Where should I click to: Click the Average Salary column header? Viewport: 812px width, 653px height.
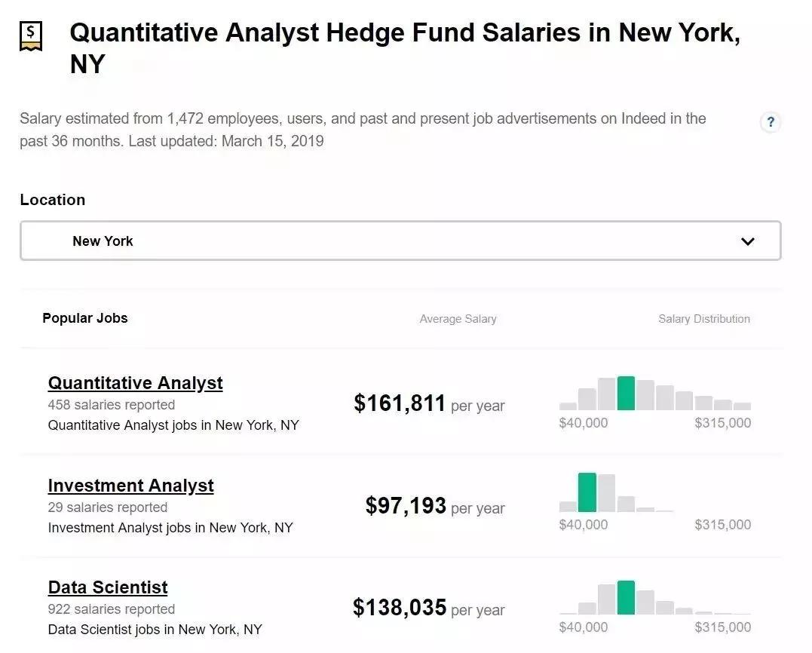(458, 319)
